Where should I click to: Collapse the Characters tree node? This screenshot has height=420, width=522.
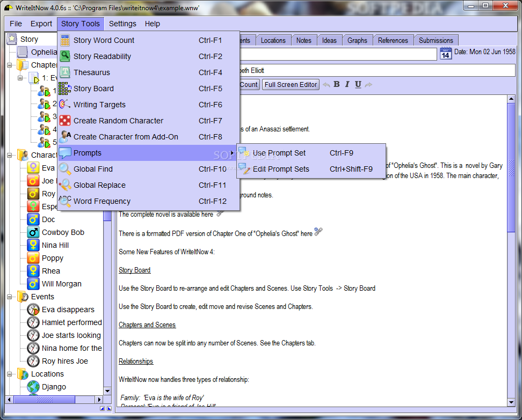click(x=9, y=155)
